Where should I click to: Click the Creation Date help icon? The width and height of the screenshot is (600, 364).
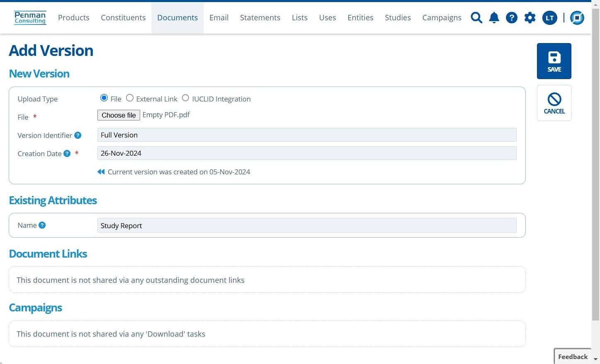coord(67,154)
